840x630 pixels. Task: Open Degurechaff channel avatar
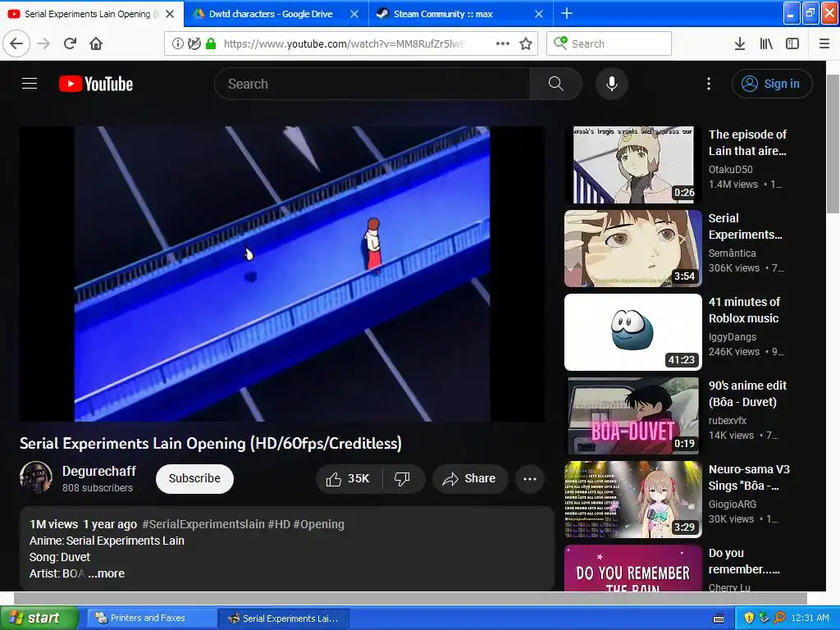click(x=36, y=477)
